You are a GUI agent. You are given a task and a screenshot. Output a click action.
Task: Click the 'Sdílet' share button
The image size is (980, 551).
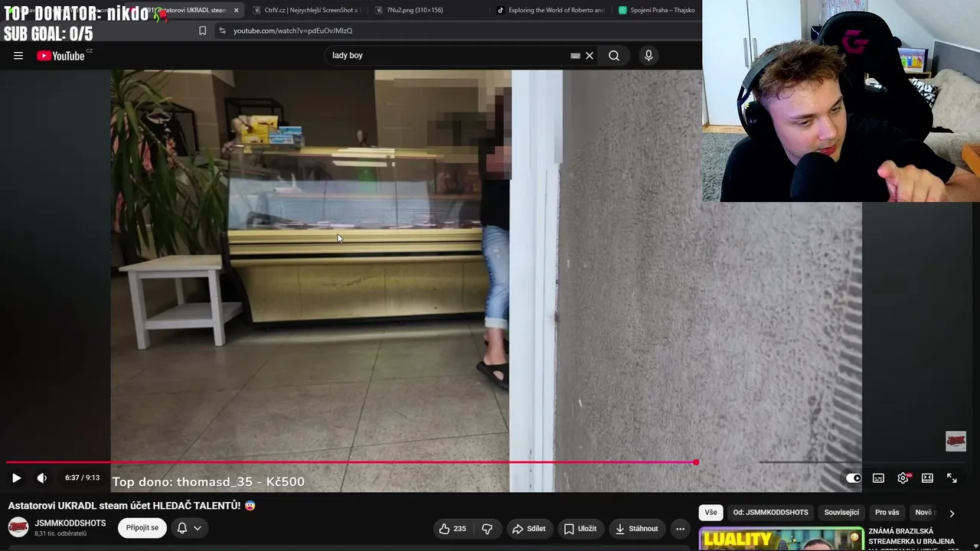529,528
